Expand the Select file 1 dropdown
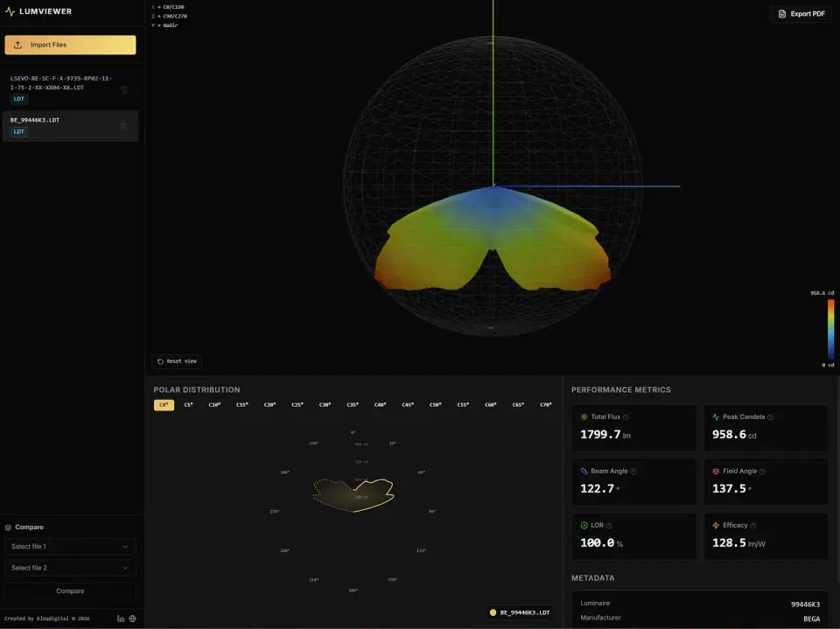This screenshot has width=840, height=629. [x=70, y=547]
